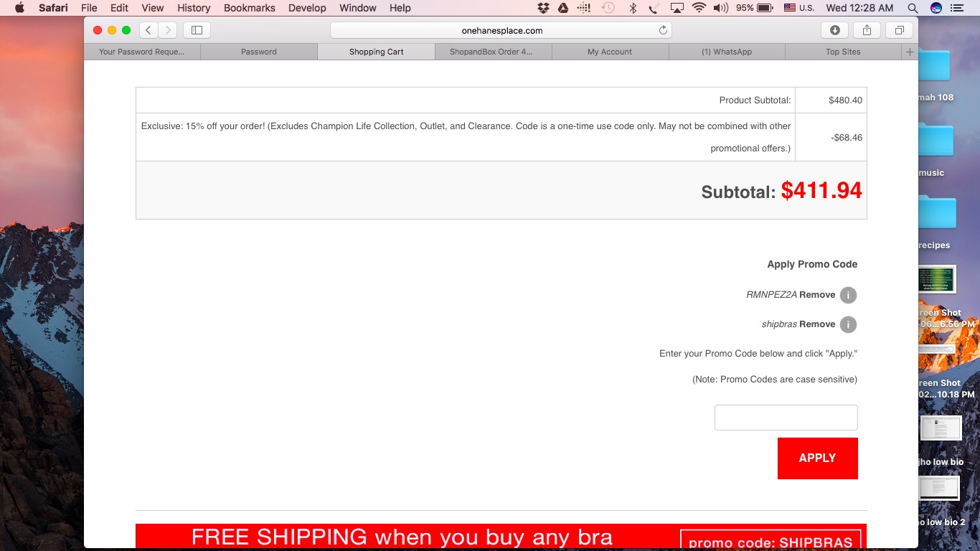
Task: Open the History menu
Action: (194, 8)
